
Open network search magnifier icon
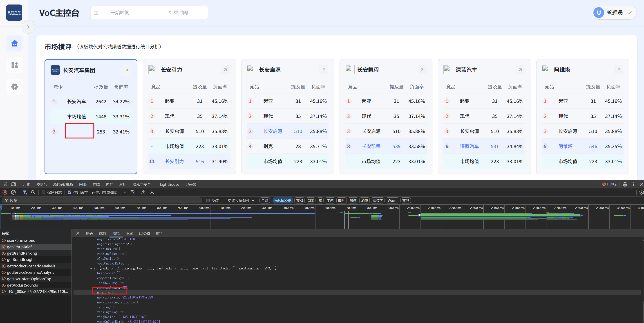click(33, 192)
